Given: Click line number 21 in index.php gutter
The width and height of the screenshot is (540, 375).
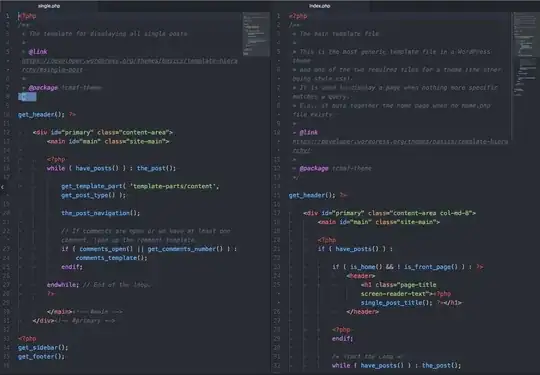Looking at the screenshot, I should click(x=277, y=249).
